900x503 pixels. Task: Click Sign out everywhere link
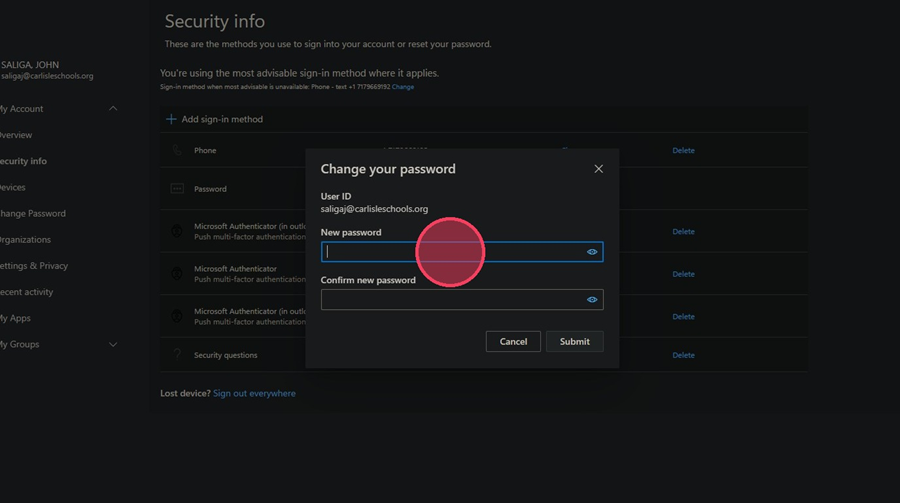pyautogui.click(x=254, y=393)
